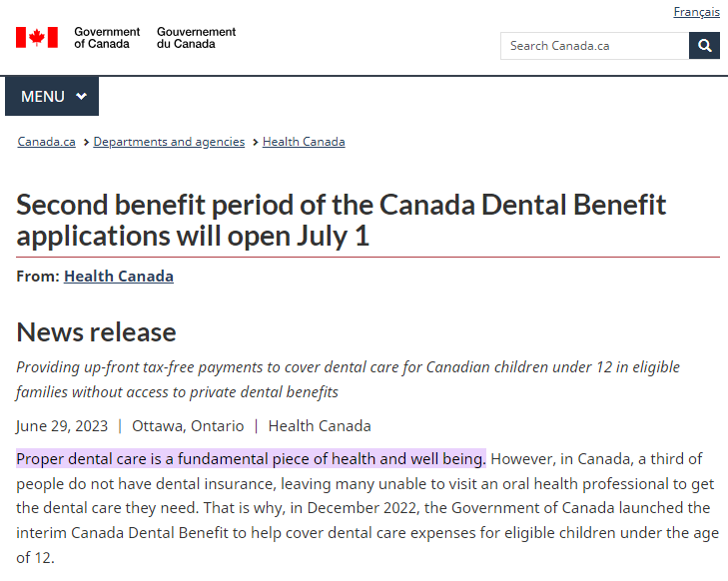Click the chevron arrow after Canada.ca breadcrumb
The height and width of the screenshot is (581, 728).
(86, 143)
